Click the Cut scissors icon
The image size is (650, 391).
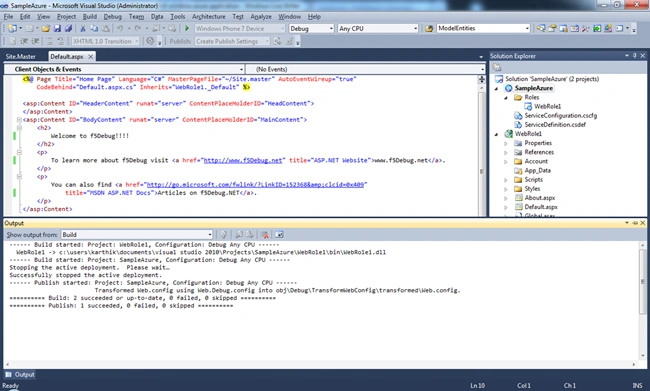[x=83, y=28]
